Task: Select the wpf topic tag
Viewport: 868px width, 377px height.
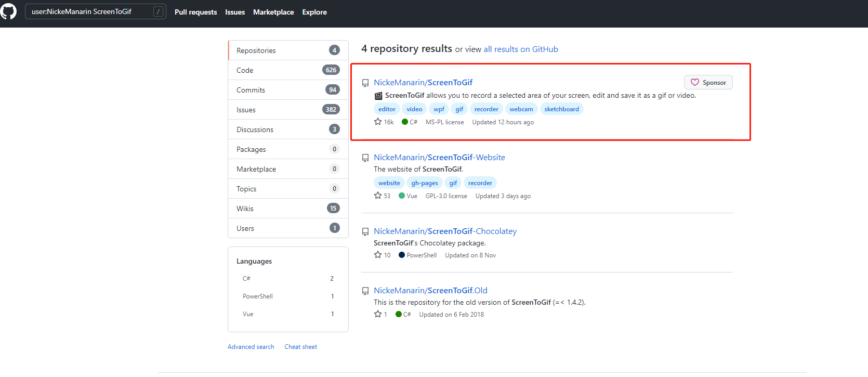Action: coord(439,109)
